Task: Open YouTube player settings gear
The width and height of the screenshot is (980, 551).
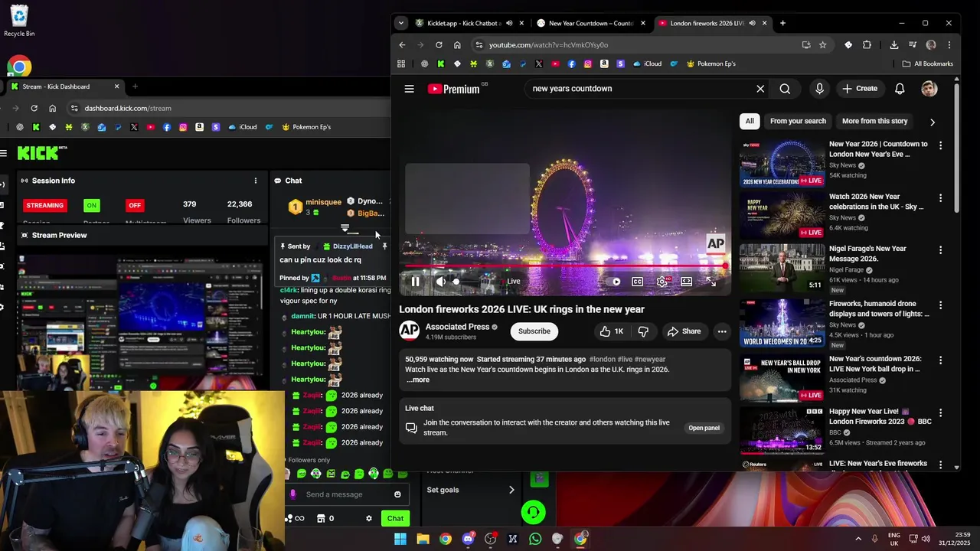Action: (662, 282)
